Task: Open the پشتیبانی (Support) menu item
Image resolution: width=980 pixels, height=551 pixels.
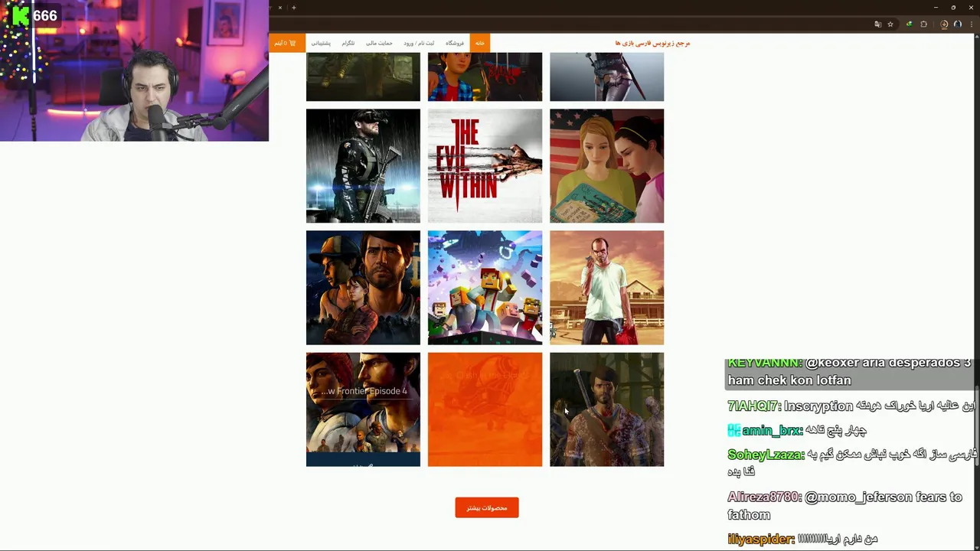Action: pos(321,43)
